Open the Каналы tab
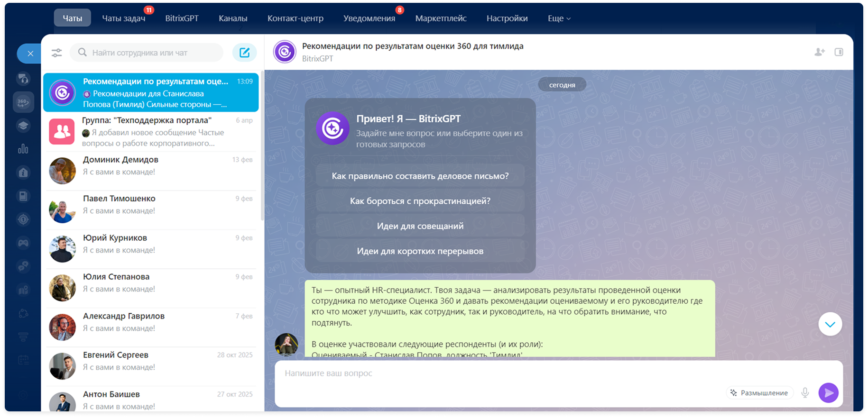The image size is (868, 418). 233,18
